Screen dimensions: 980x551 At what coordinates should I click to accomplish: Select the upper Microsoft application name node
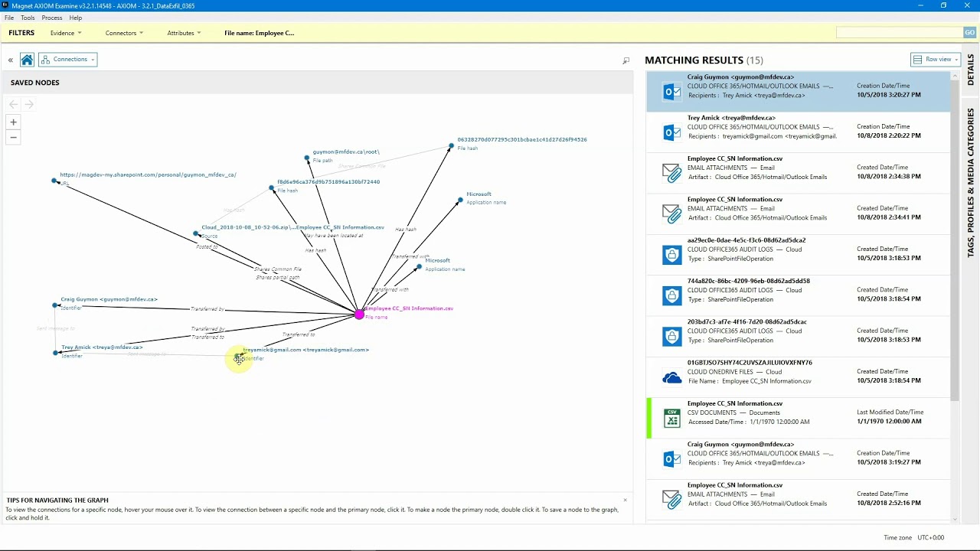point(461,201)
